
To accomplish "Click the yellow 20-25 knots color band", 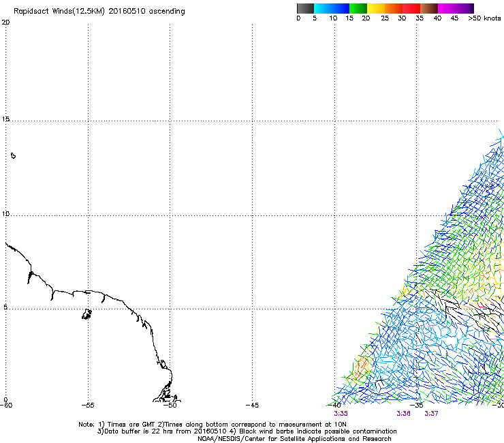I will (x=376, y=8).
